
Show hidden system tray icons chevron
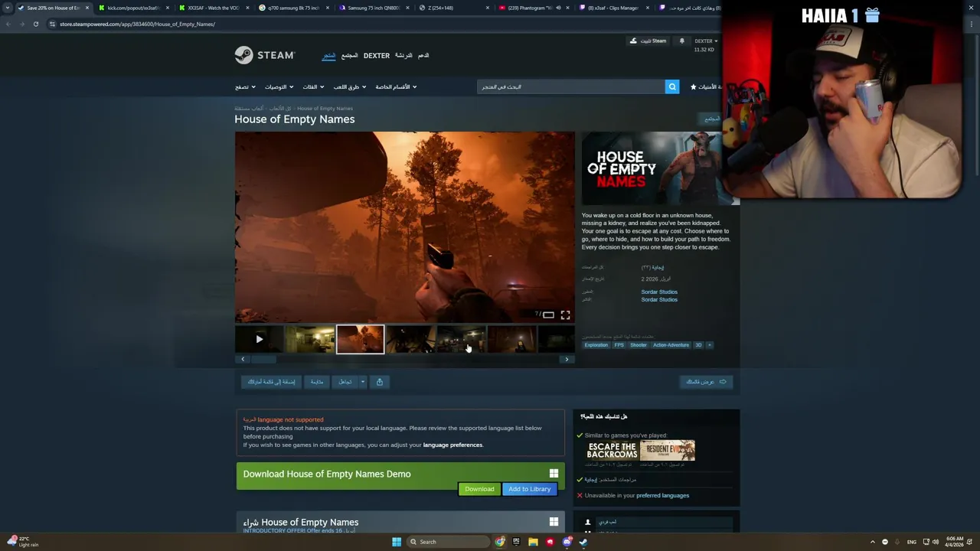(x=872, y=542)
